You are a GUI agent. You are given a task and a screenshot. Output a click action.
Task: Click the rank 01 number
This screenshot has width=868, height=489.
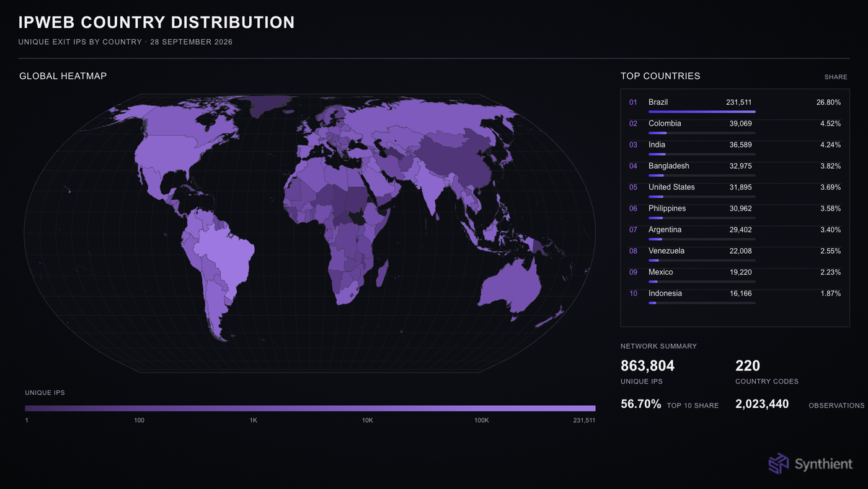click(x=633, y=102)
